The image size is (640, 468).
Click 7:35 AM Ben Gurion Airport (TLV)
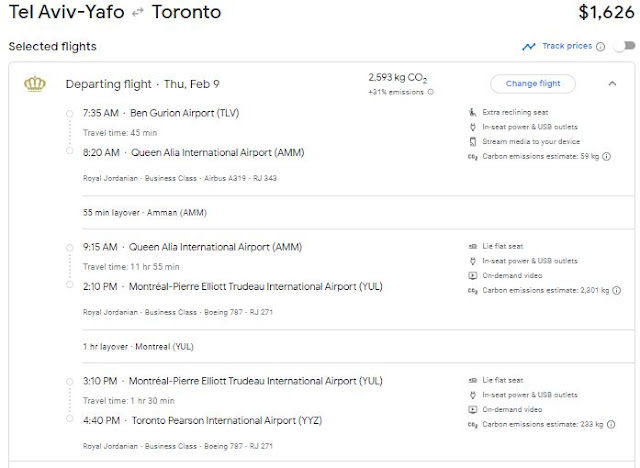pyautogui.click(x=161, y=113)
